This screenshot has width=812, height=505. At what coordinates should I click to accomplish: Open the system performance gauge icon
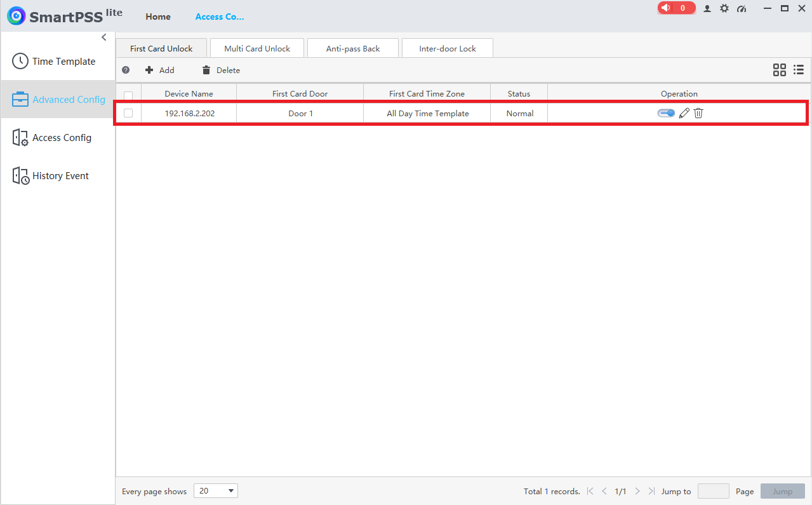coord(742,9)
